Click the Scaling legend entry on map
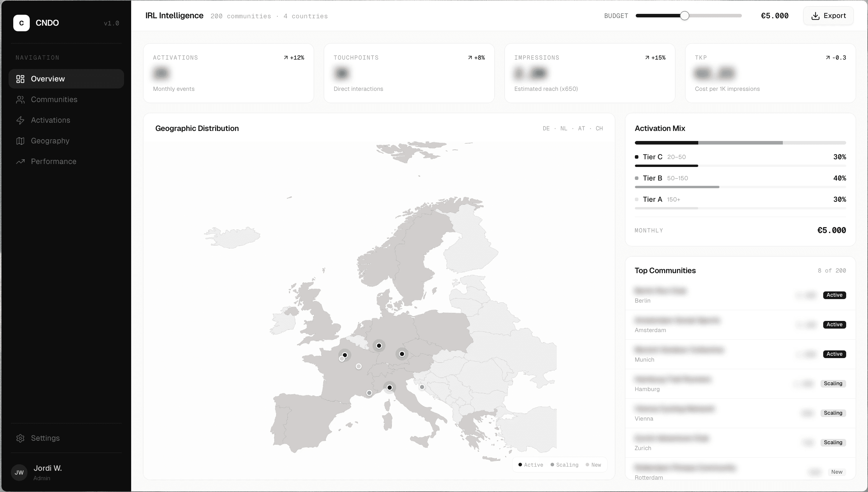Screen dimensions: 868x492 (x=564, y=465)
